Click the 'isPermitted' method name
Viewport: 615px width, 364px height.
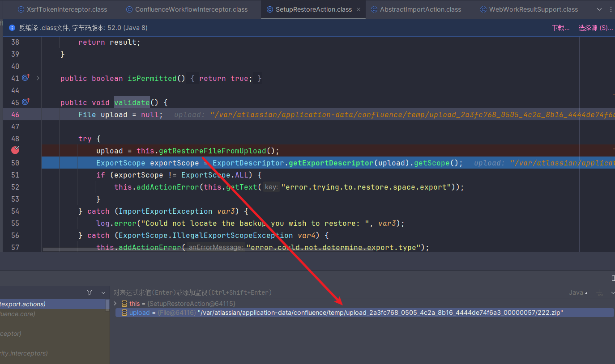coord(152,78)
